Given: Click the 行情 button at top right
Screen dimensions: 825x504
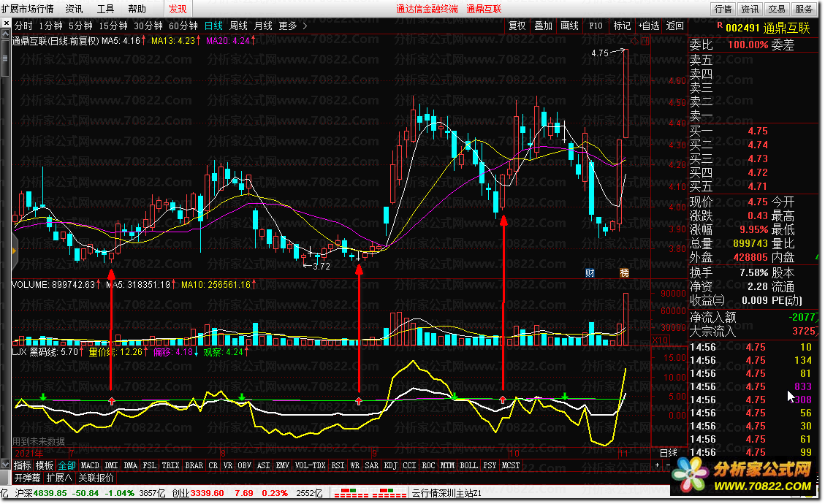Looking at the screenshot, I should (x=723, y=9).
